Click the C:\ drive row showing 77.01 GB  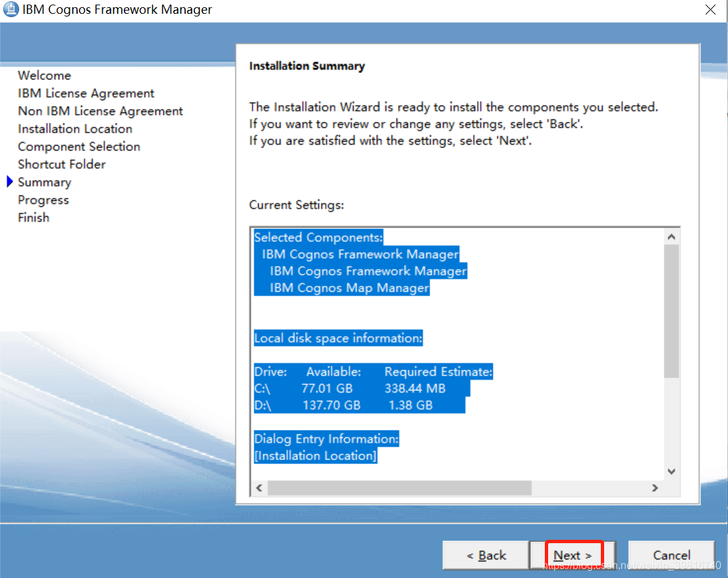coord(362,388)
